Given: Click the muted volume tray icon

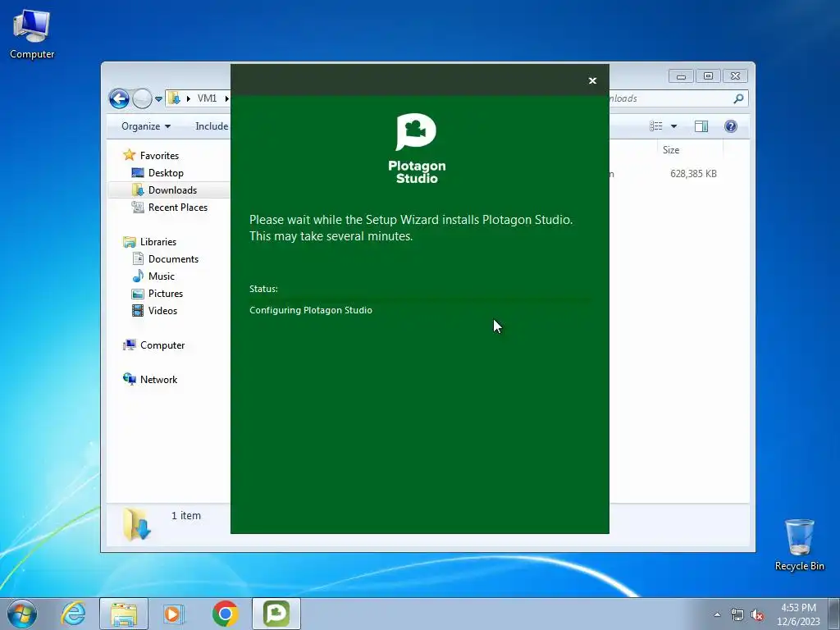Looking at the screenshot, I should click(757, 614).
